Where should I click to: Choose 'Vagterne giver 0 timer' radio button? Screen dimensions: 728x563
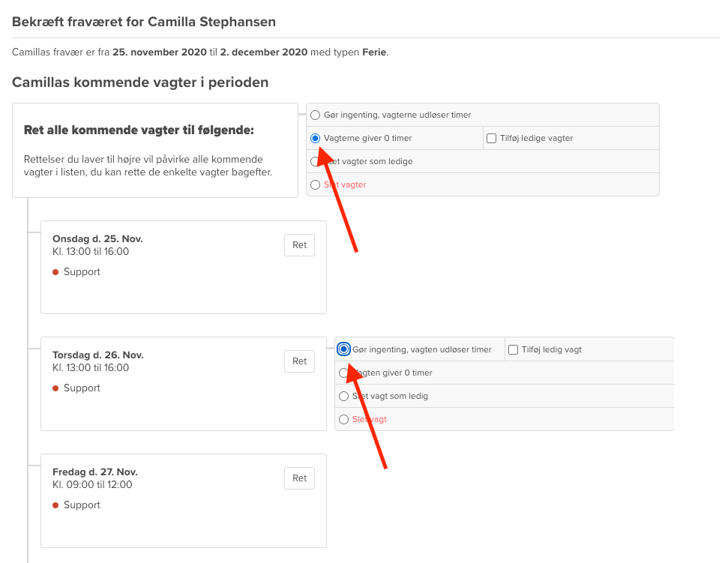coord(316,139)
